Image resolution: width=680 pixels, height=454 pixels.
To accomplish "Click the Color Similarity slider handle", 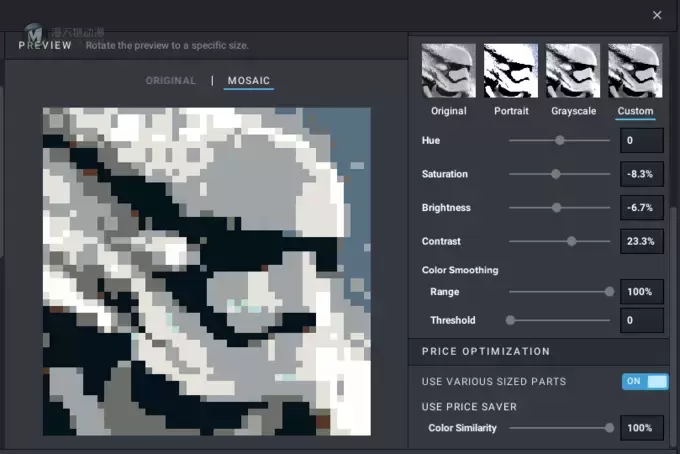I will click(x=609, y=428).
